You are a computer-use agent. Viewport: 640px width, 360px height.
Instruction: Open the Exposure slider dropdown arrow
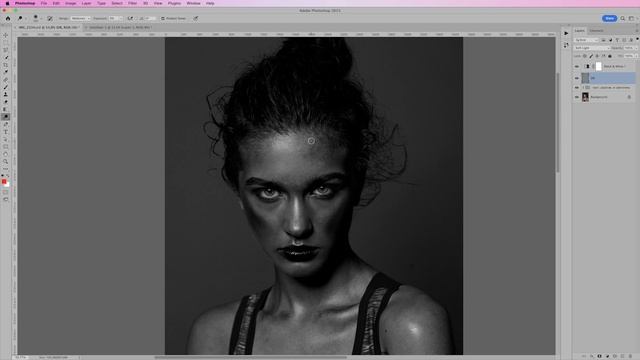pyautogui.click(x=121, y=18)
